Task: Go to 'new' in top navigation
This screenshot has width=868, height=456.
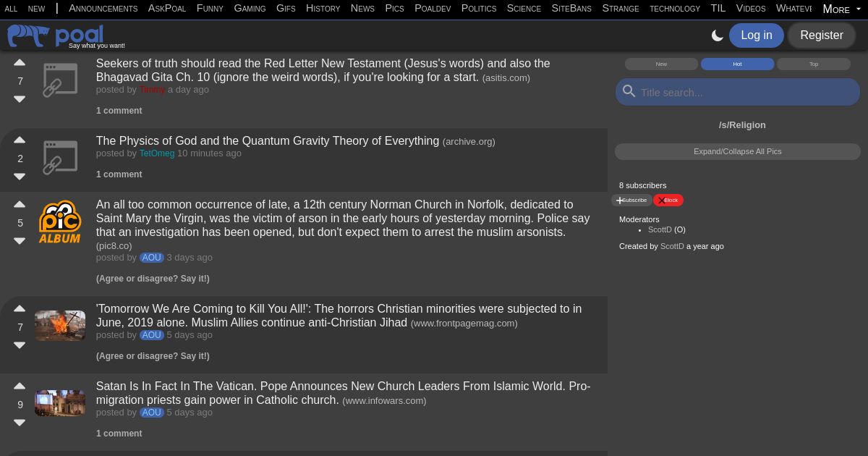Action: (36, 9)
